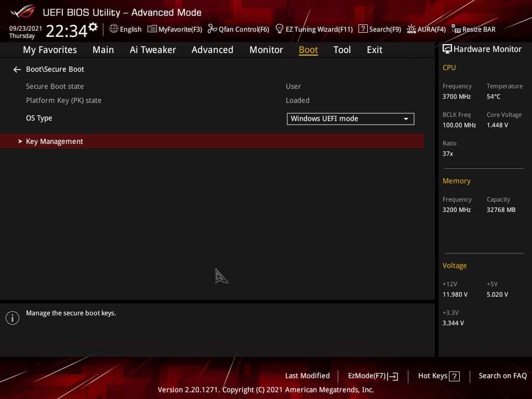Switch to the Main tab
Image resolution: width=532 pixels, height=399 pixels.
[103, 50]
